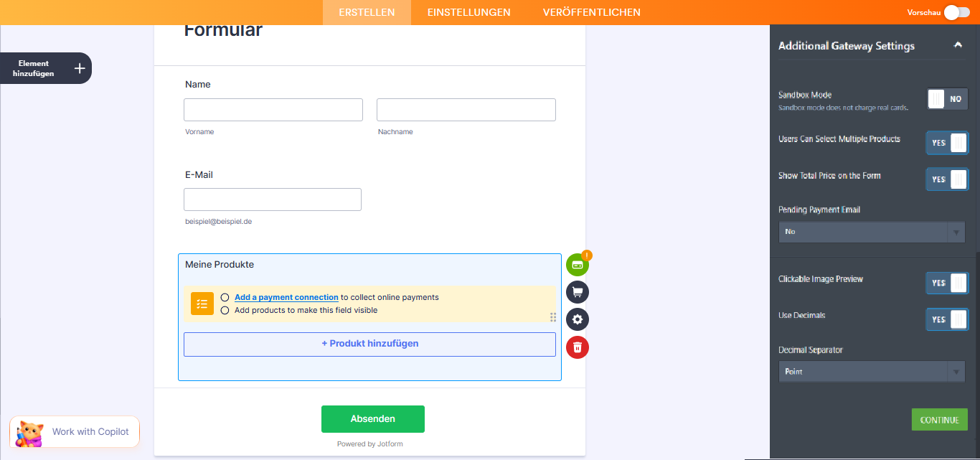Open the VERÖFFENTLICHEN tab
980x460 pixels.
pos(591,12)
